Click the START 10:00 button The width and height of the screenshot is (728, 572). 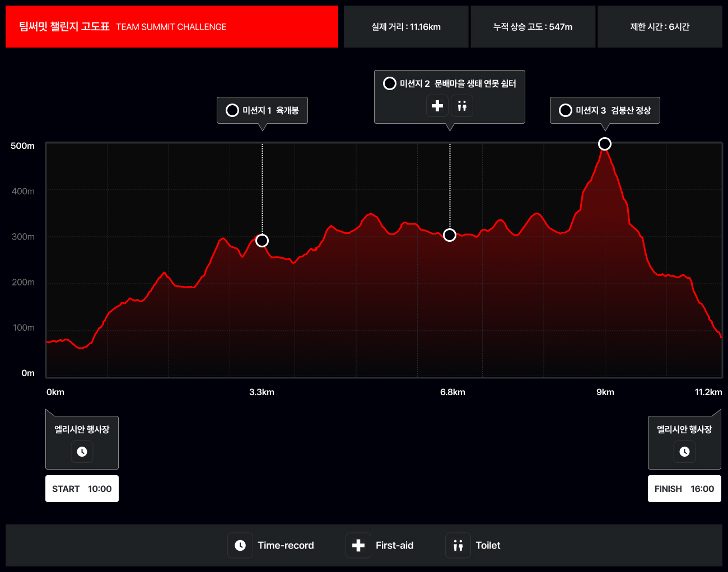(82, 489)
